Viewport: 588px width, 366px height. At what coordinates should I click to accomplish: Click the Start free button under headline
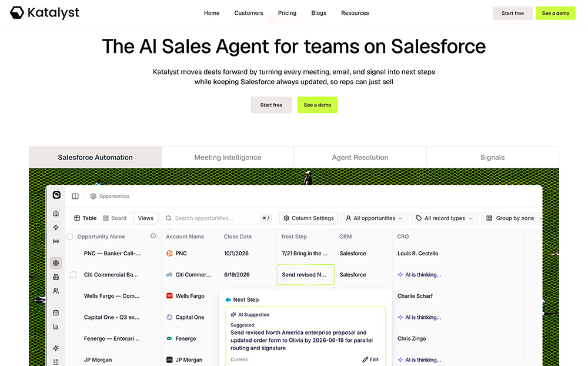(x=271, y=105)
